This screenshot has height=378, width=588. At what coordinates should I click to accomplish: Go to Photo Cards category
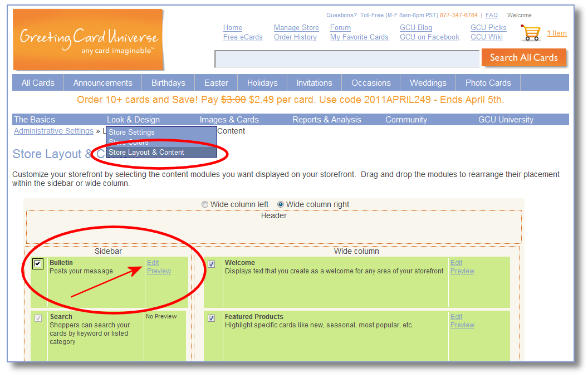click(488, 83)
